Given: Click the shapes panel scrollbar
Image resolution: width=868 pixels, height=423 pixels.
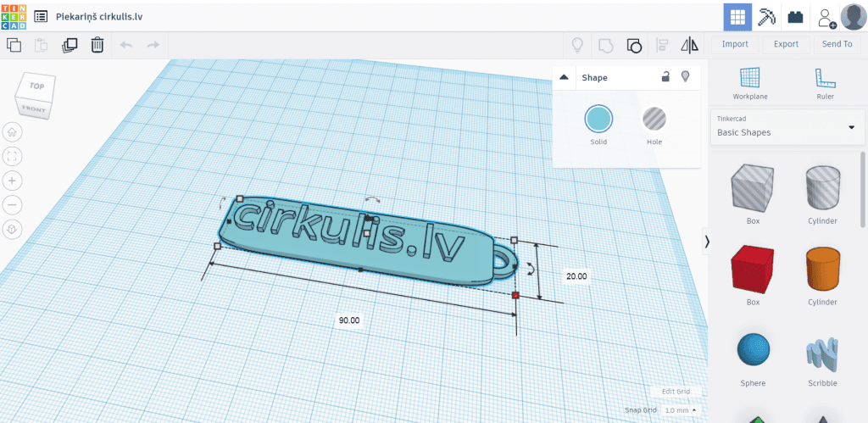Looking at the screenshot, I should pyautogui.click(x=862, y=190).
